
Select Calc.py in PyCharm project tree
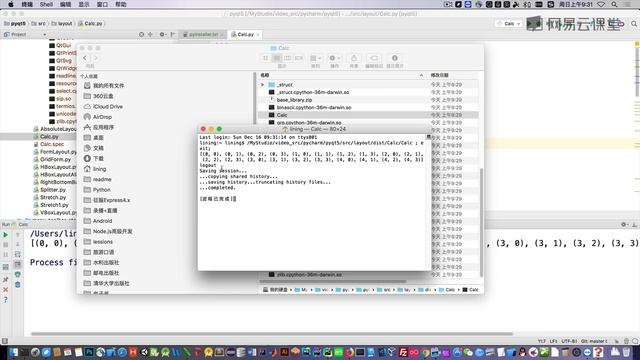pos(46,137)
